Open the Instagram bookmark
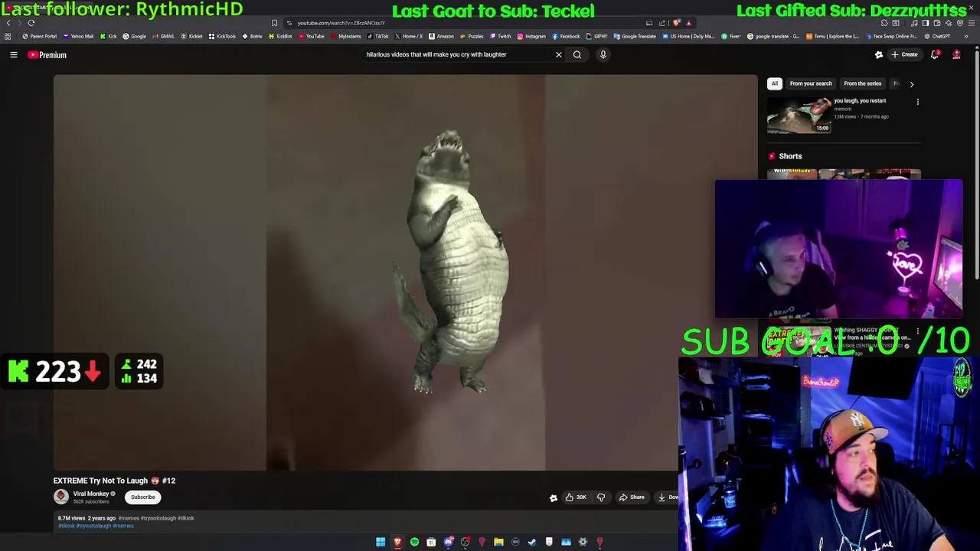980x551 pixels. 531,36
